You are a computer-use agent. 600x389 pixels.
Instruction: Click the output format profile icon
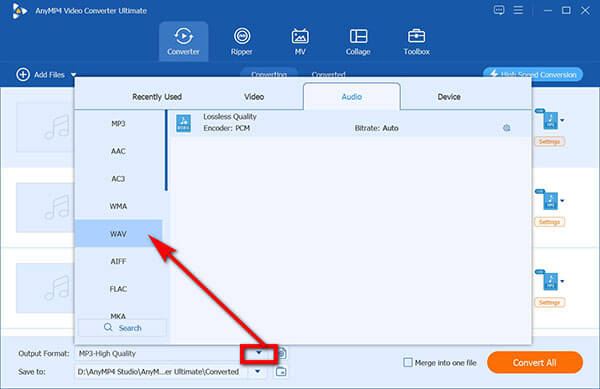point(283,353)
